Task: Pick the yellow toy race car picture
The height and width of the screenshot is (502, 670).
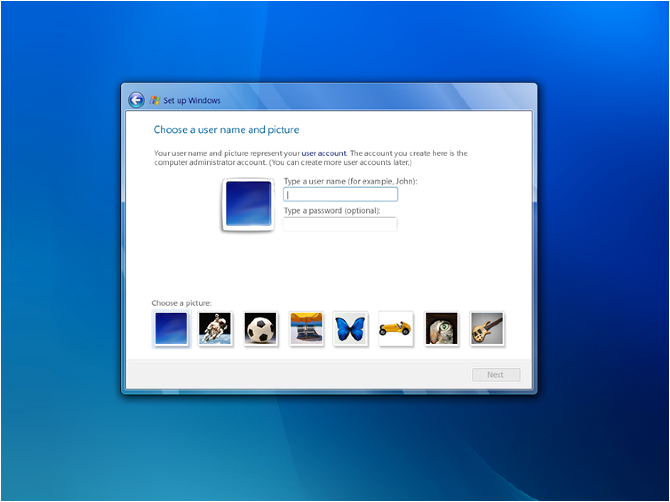Action: pos(396,329)
